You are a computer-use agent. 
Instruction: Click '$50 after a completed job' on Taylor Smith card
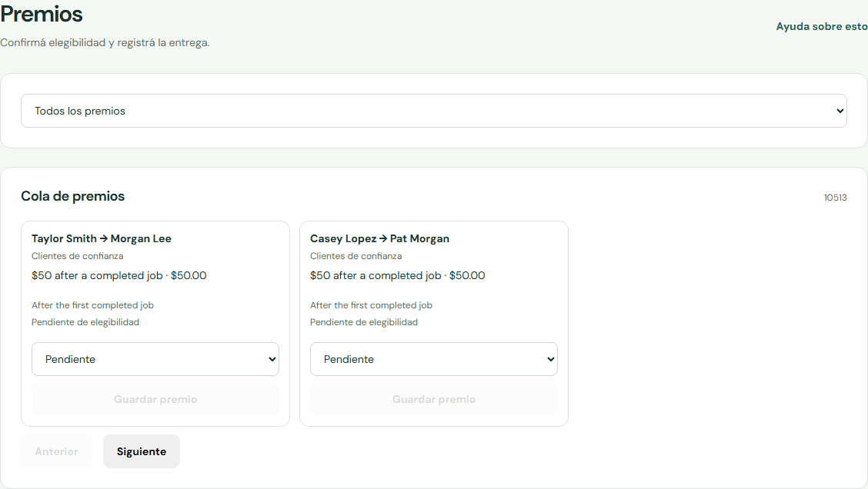(x=97, y=275)
